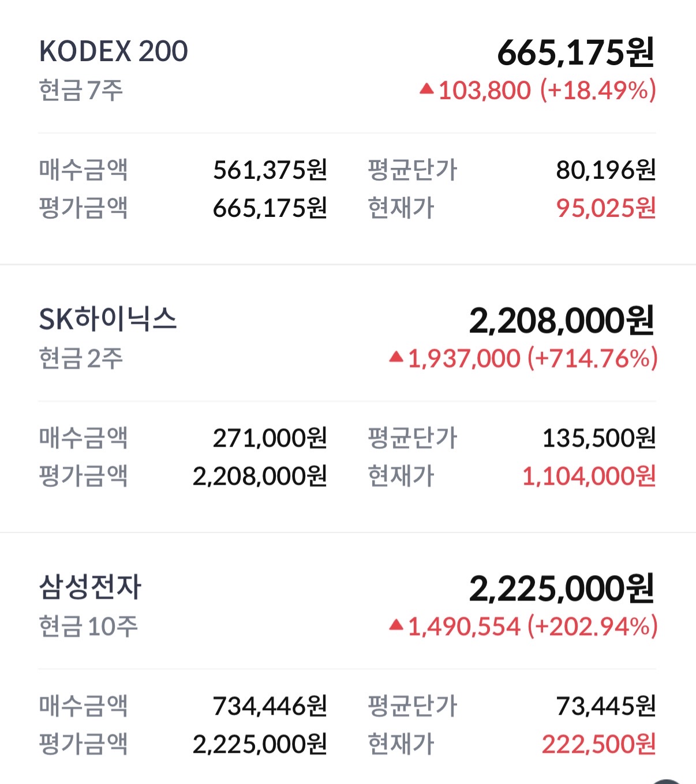Viewport: 696px width, 784px height.
Task: Tap SK하이닉스 current price 1,104,000원
Action: point(589,477)
